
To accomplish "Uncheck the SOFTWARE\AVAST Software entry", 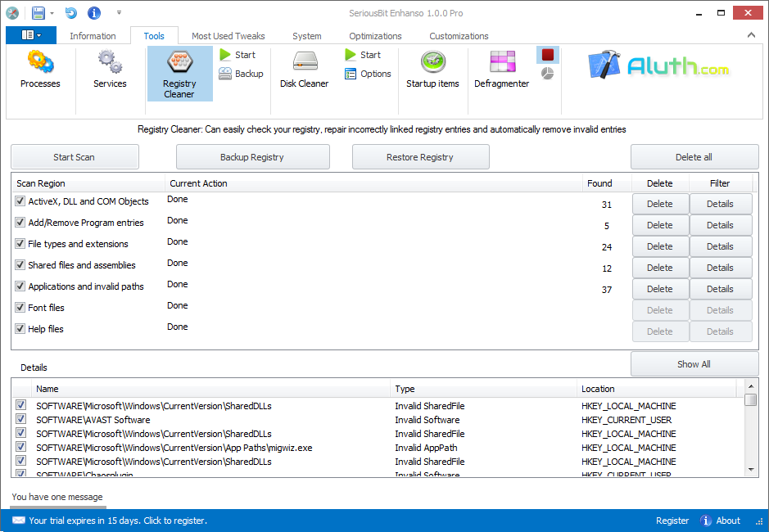I will click(20, 420).
